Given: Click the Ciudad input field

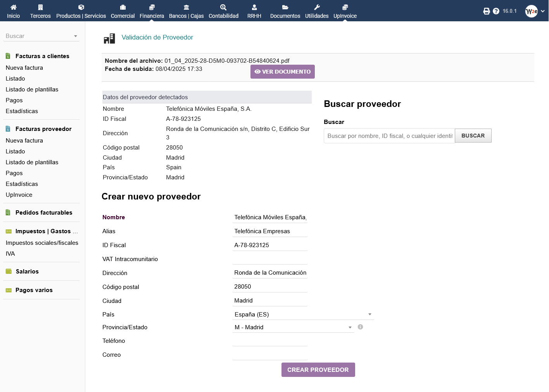Looking at the screenshot, I should [270, 301].
